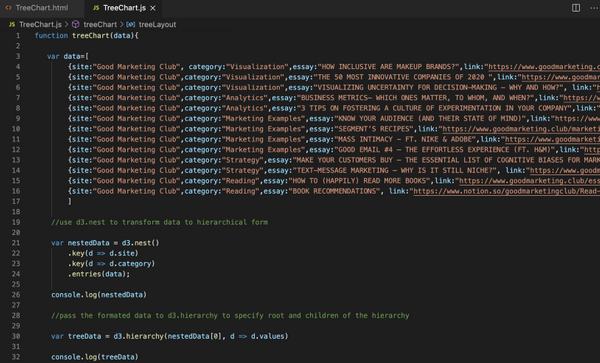Click the treeChart function cube icon
Screen dimensions: 600x363
[x=76, y=24]
